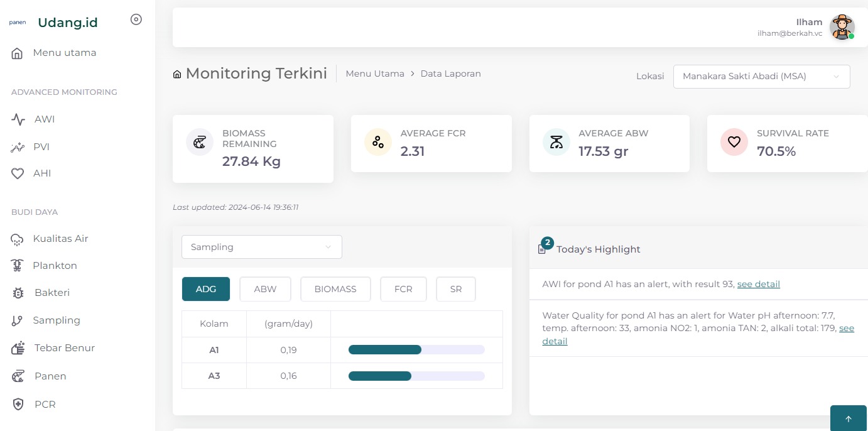Open Kualitas Air from the sidebar
The width and height of the screenshot is (868, 431).
pyautogui.click(x=60, y=239)
